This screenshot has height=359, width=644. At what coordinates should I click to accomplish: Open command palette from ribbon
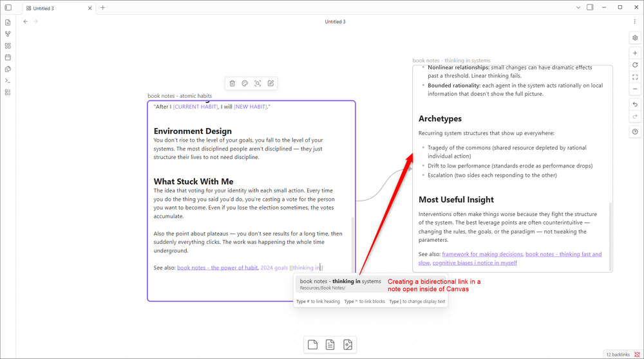tap(8, 81)
